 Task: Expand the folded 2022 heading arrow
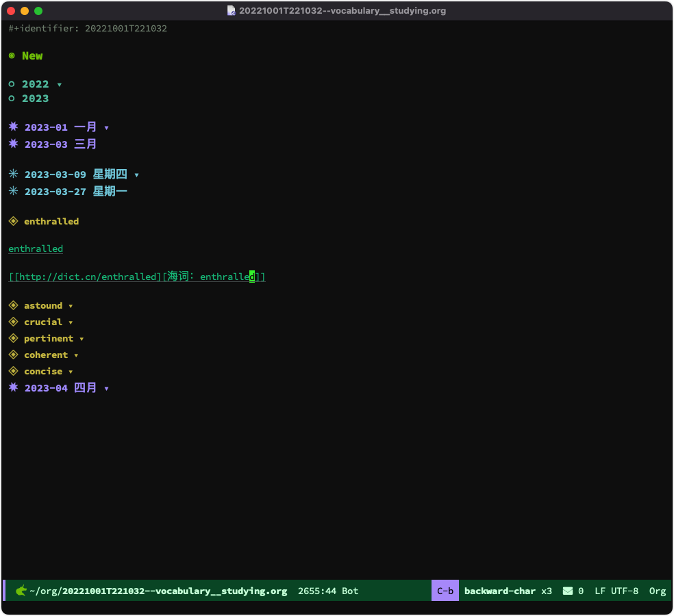coord(60,85)
